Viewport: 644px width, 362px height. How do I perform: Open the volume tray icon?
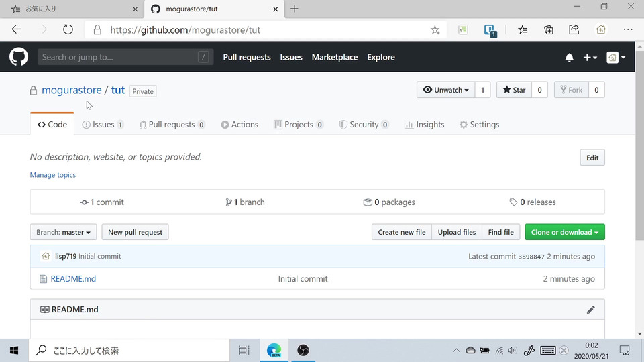(x=512, y=351)
